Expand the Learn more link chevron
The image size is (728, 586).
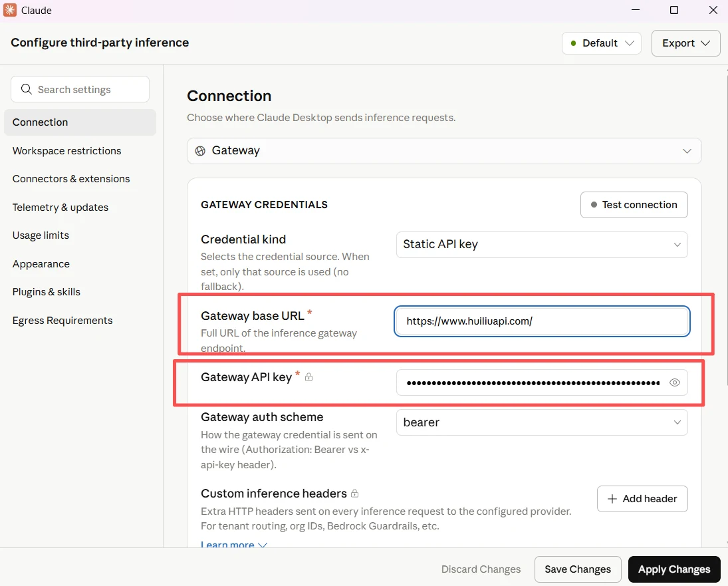click(x=263, y=544)
